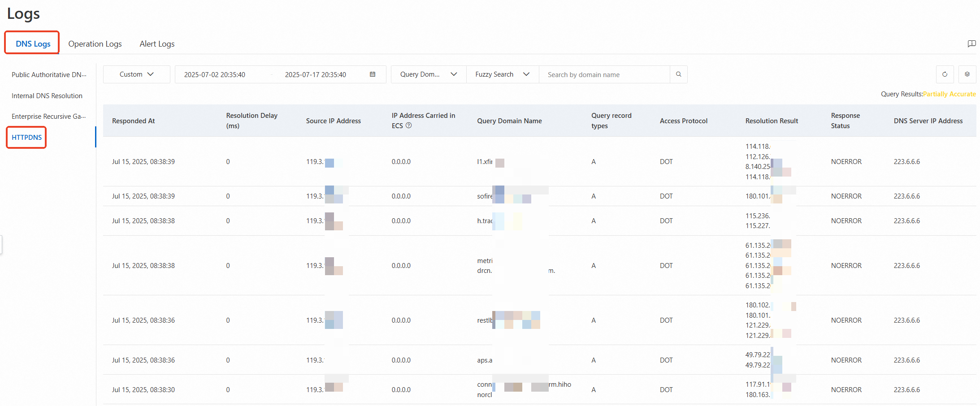Click the Resolution Result column header

pyautogui.click(x=772, y=121)
